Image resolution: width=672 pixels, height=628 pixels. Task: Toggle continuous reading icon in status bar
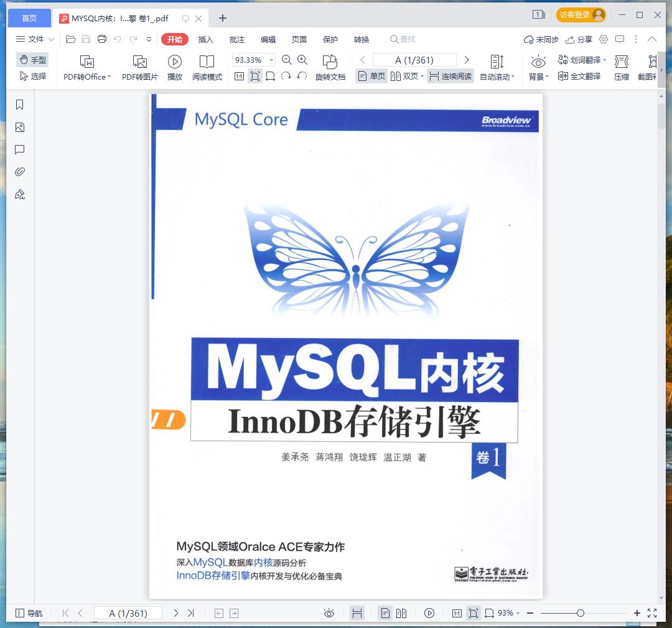(357, 614)
